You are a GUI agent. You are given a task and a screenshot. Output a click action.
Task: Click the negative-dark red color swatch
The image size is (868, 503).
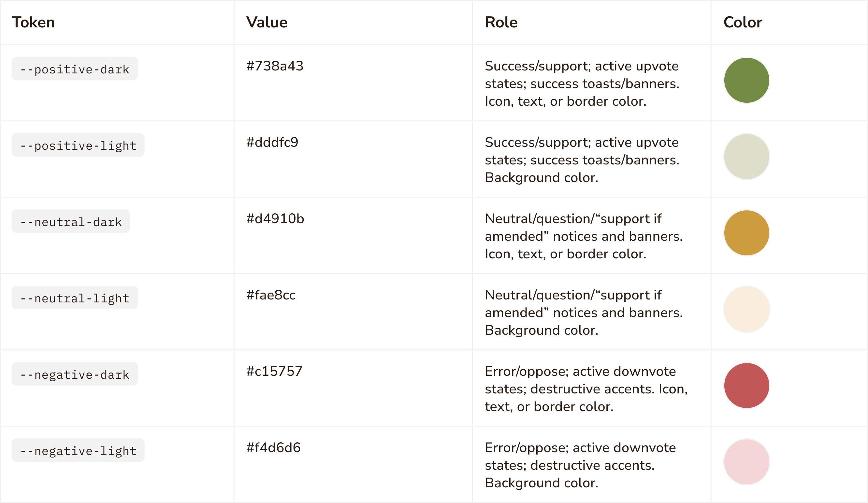tap(746, 386)
